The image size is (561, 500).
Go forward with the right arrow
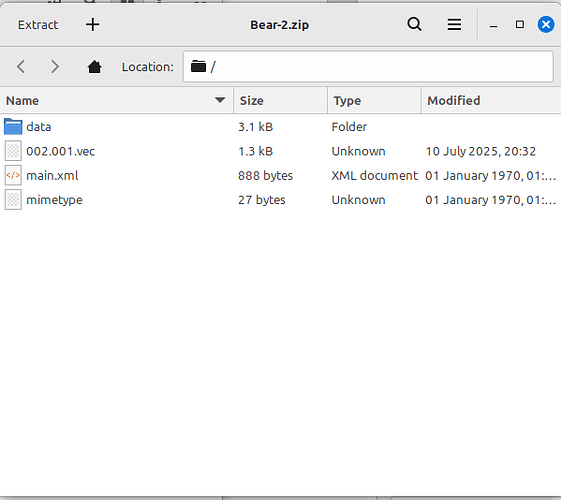point(54,67)
